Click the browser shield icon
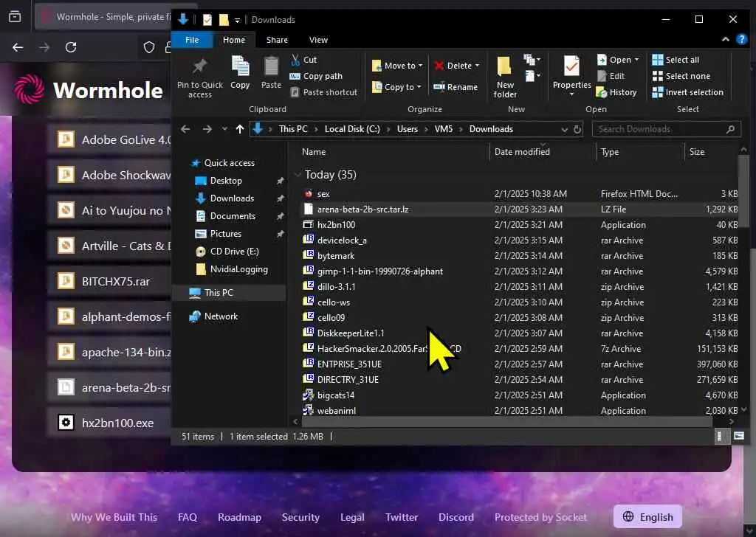756x537 pixels. 149,47
